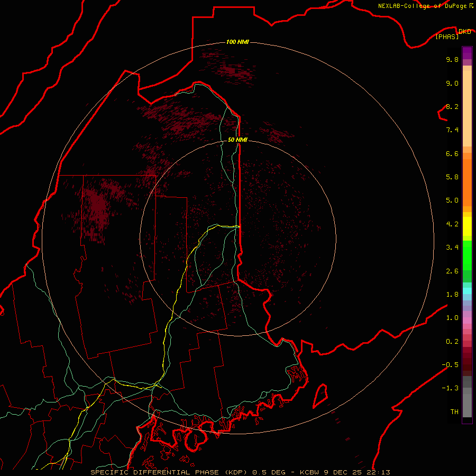The image size is (476, 476).
Task: Click the 5.8 value on the color scale
Action: [452, 177]
